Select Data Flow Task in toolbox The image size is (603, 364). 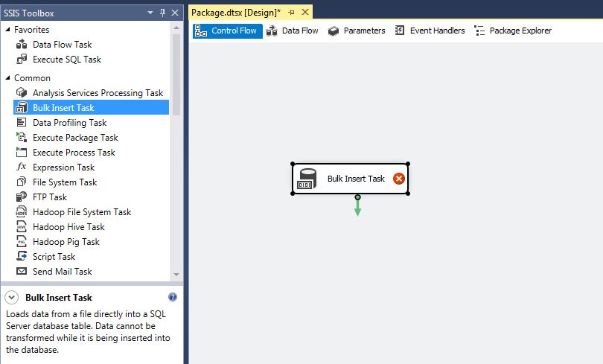point(63,45)
